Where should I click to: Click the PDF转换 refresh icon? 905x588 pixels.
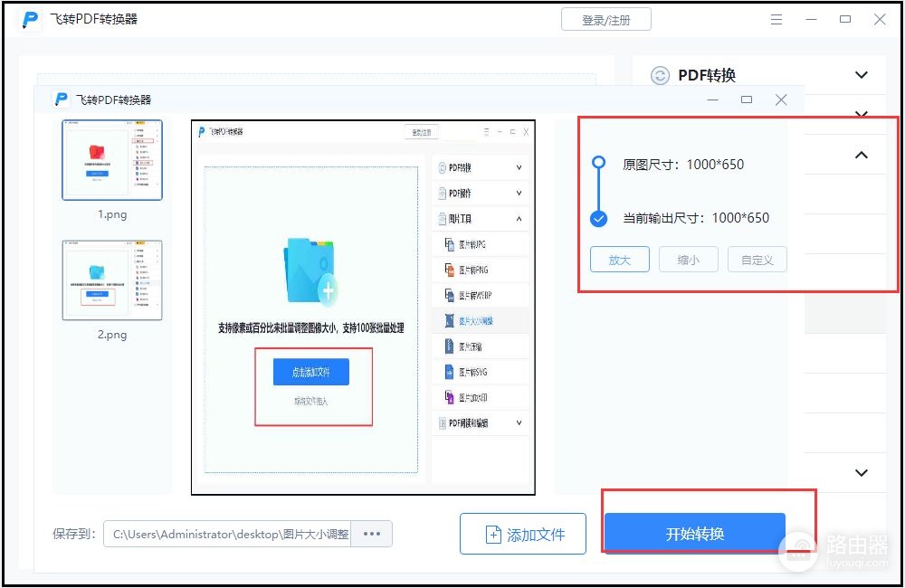pyautogui.click(x=660, y=76)
